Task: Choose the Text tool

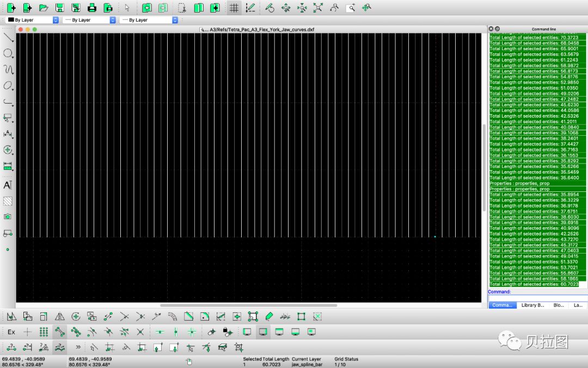Action: (8, 185)
